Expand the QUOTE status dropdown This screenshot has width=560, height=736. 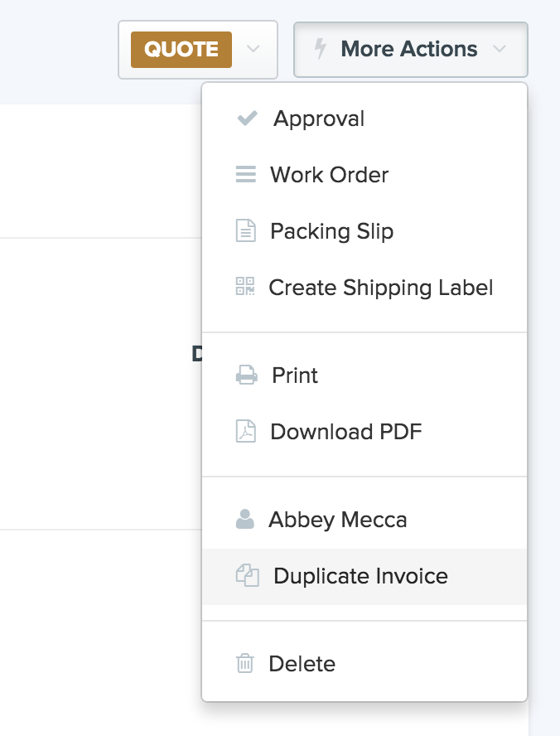pos(255,49)
